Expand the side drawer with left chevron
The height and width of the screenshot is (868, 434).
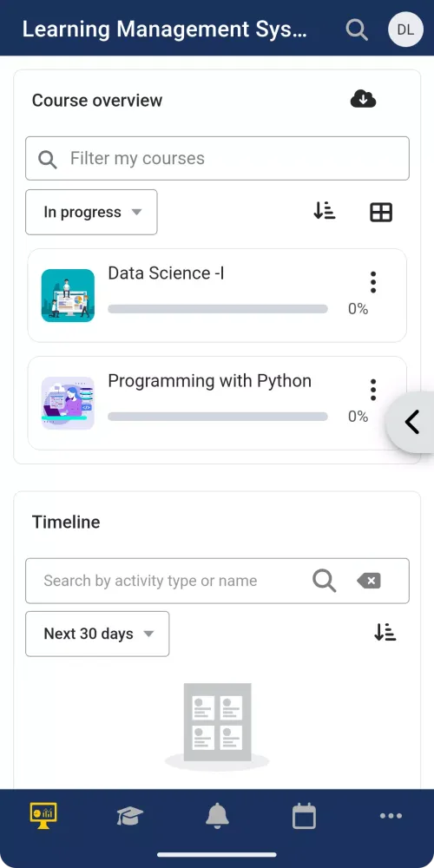click(411, 423)
